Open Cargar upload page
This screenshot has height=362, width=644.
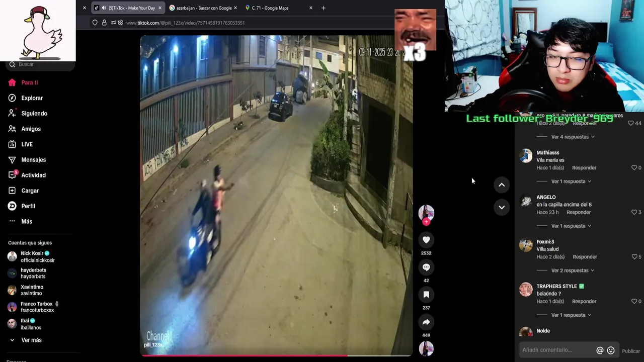(30, 191)
